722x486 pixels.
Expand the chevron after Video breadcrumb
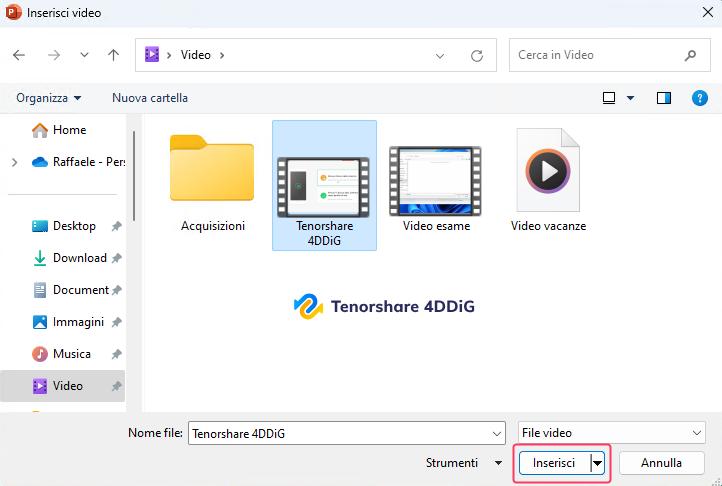click(x=222, y=55)
